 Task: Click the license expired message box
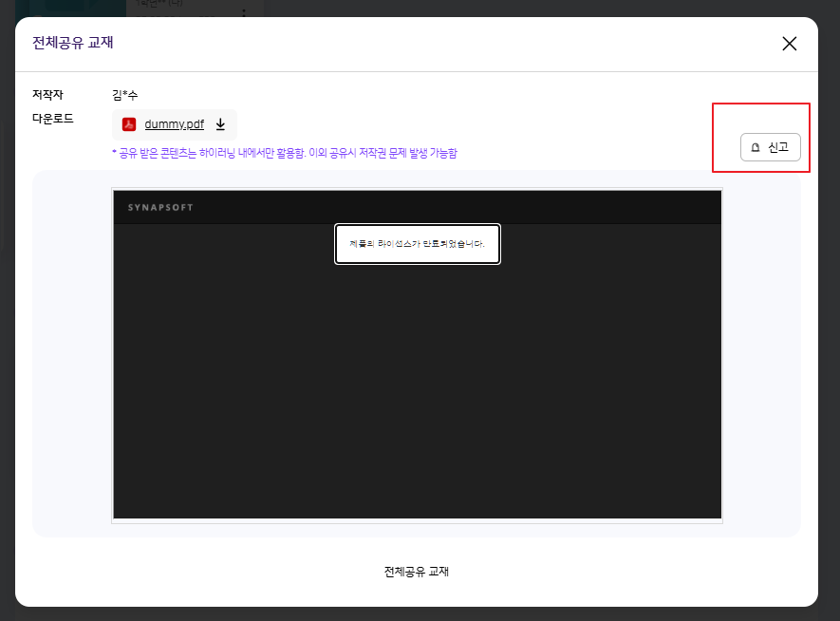(417, 244)
